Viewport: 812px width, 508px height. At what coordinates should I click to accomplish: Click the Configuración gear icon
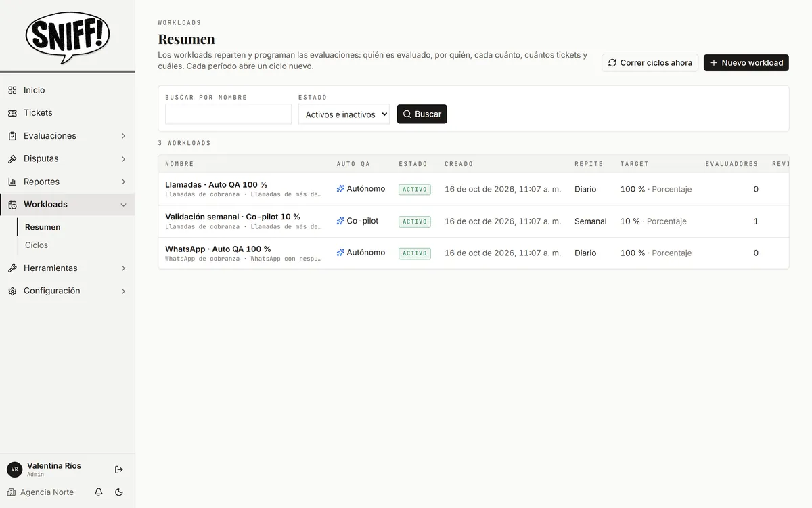coord(12,291)
